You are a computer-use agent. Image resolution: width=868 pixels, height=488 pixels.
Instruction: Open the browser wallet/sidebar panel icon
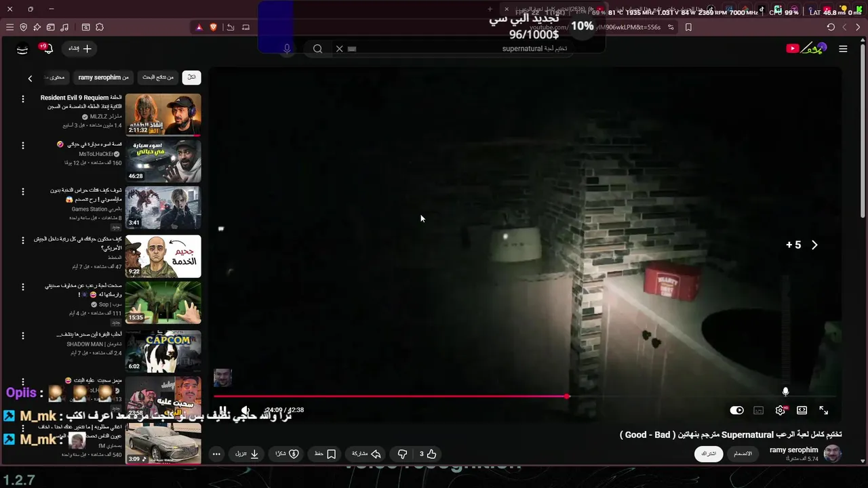(50, 27)
